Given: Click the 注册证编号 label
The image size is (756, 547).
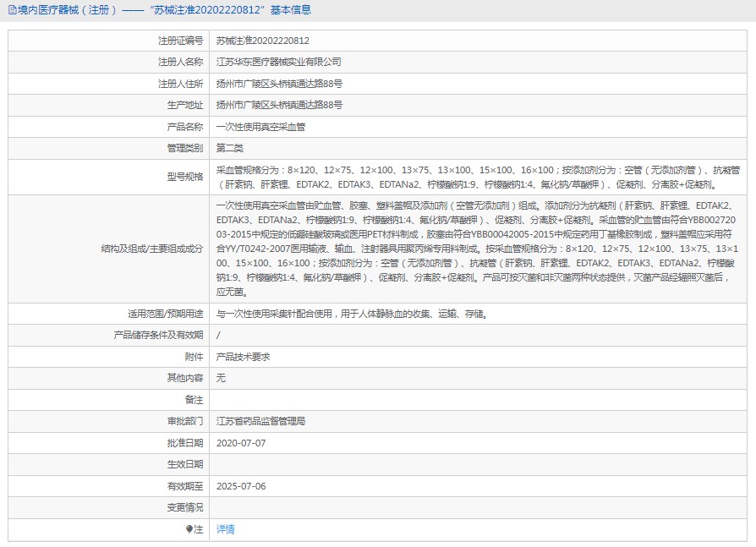Looking at the screenshot, I should (181, 41).
